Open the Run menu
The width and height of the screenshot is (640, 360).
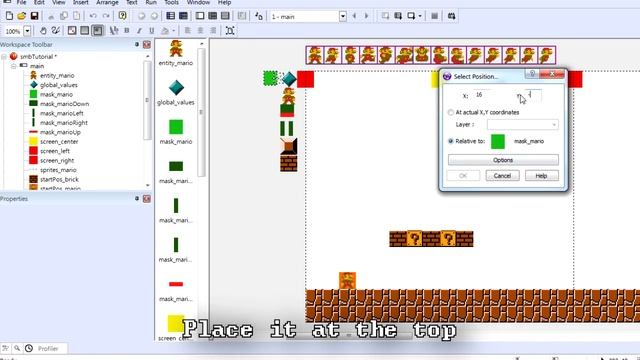[151, 2]
